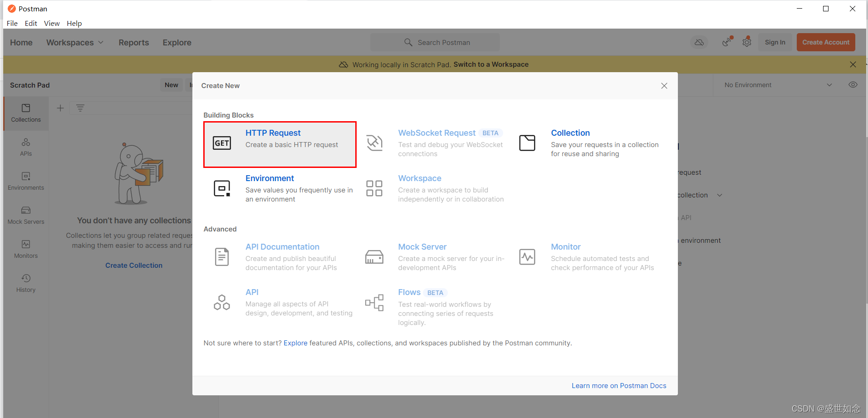Open Learn more on Postman Docs
This screenshot has height=418, width=868.
pos(619,386)
